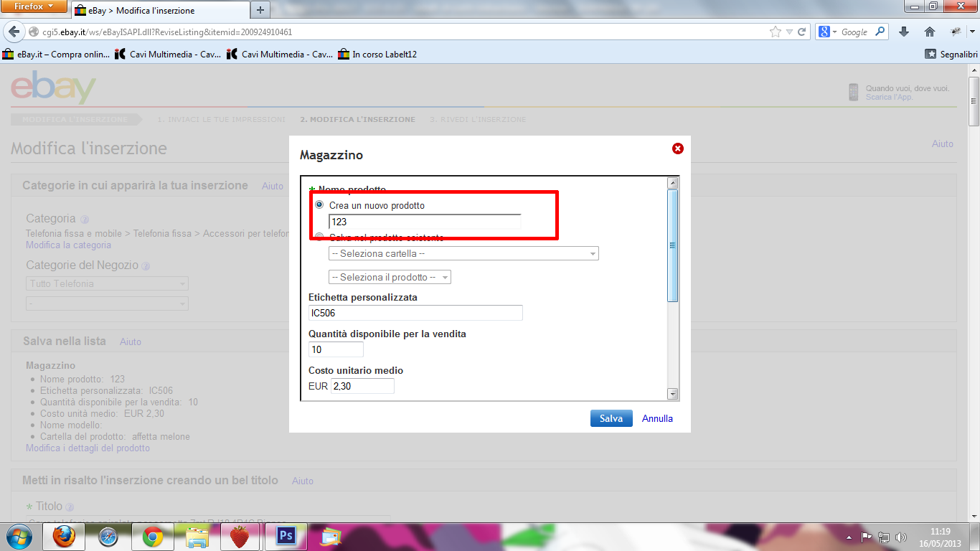Click the search magnifier in Google box
The height and width of the screenshot is (551, 980).
tap(880, 32)
